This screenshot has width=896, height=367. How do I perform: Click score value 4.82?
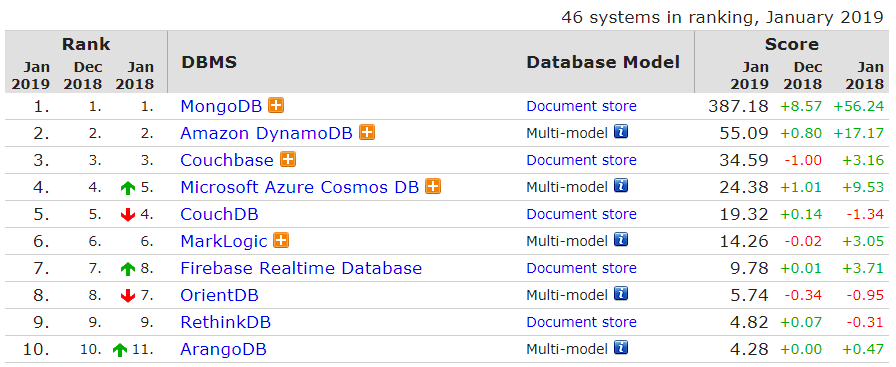[749, 322]
